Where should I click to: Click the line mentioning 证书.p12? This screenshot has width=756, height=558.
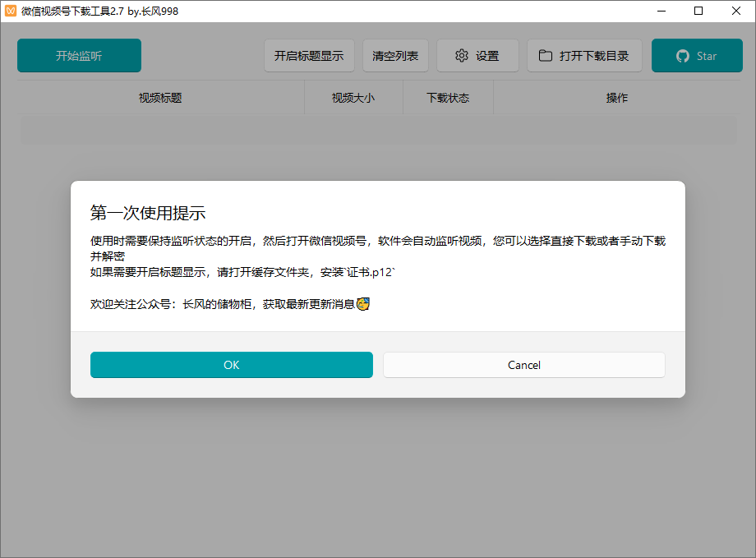[242, 272]
